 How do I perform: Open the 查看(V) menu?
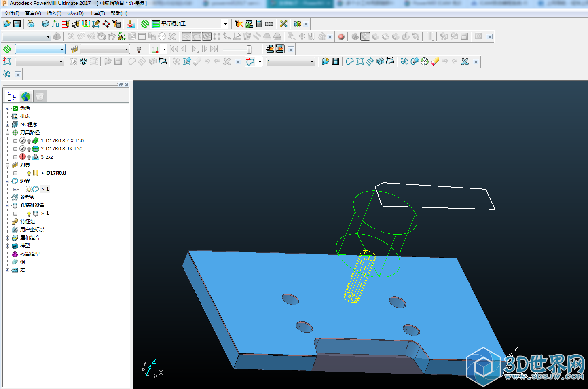[x=33, y=13]
